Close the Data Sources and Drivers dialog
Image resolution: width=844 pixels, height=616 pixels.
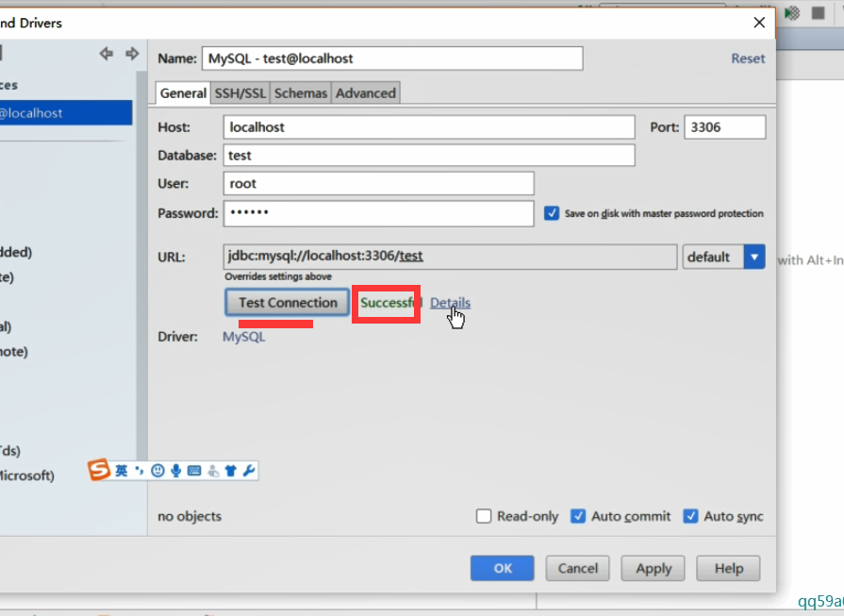coord(759,23)
